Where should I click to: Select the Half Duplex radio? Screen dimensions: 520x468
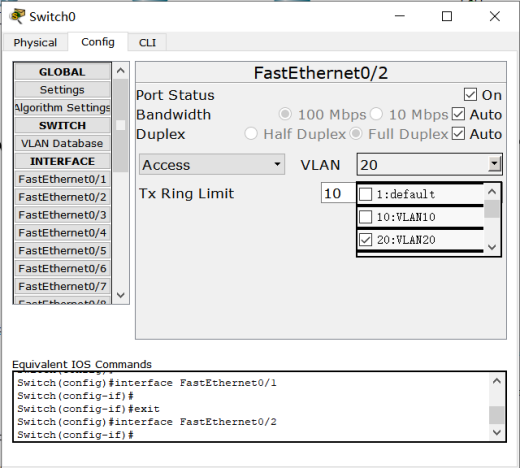click(251, 134)
